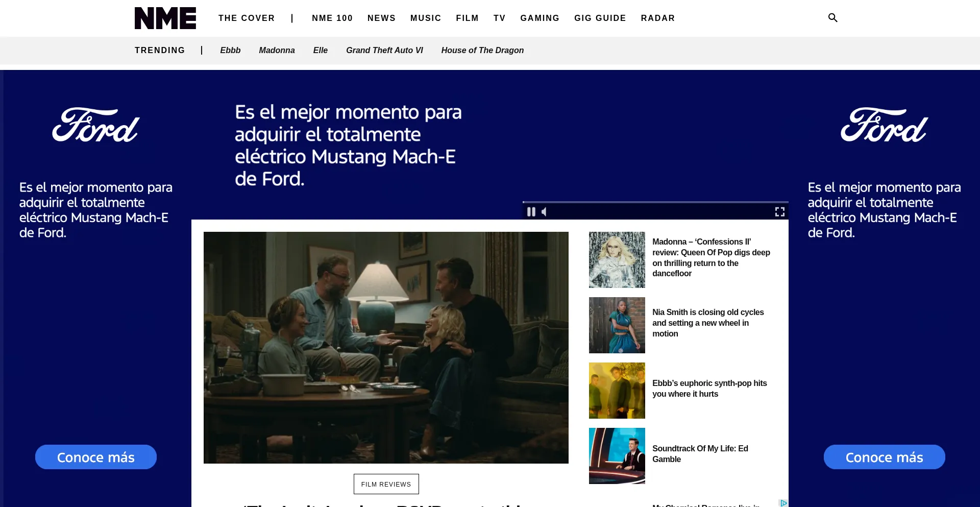Click the left Ford logo
The width and height of the screenshot is (980, 507).
point(95,125)
